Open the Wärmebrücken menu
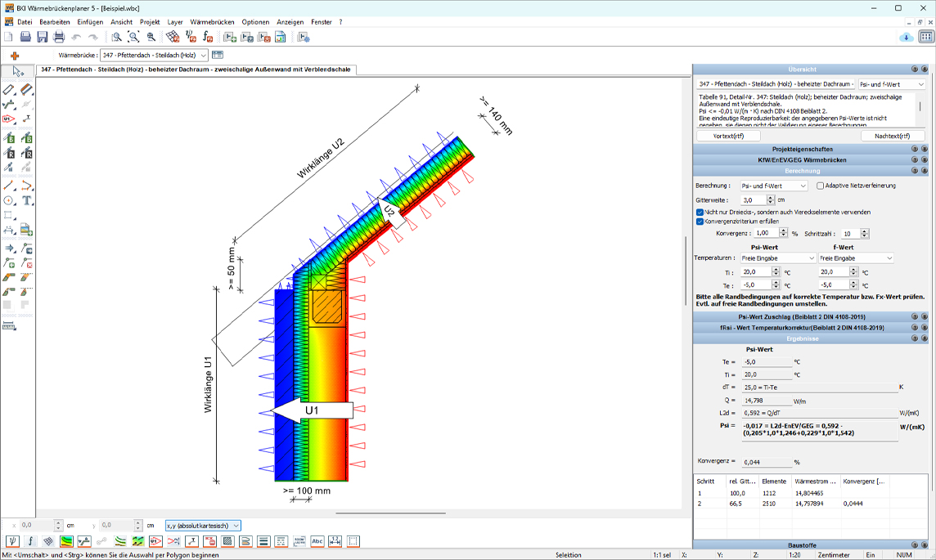 (212, 22)
